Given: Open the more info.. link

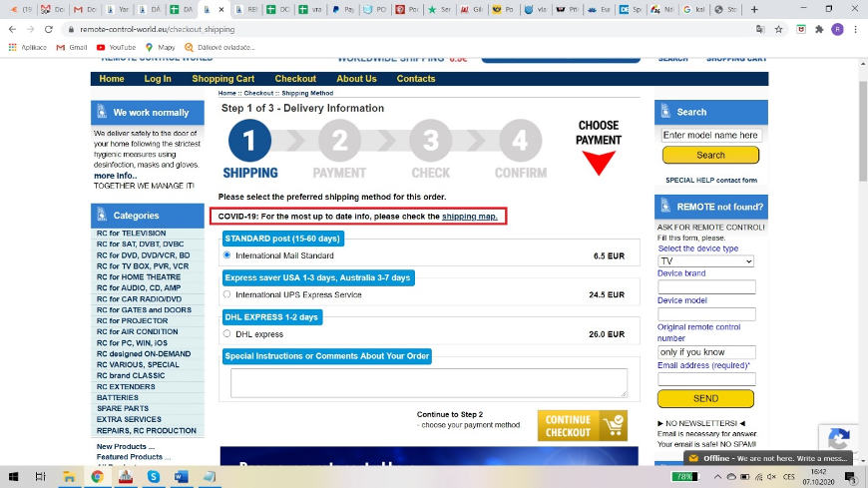Looking at the screenshot, I should pos(115,176).
